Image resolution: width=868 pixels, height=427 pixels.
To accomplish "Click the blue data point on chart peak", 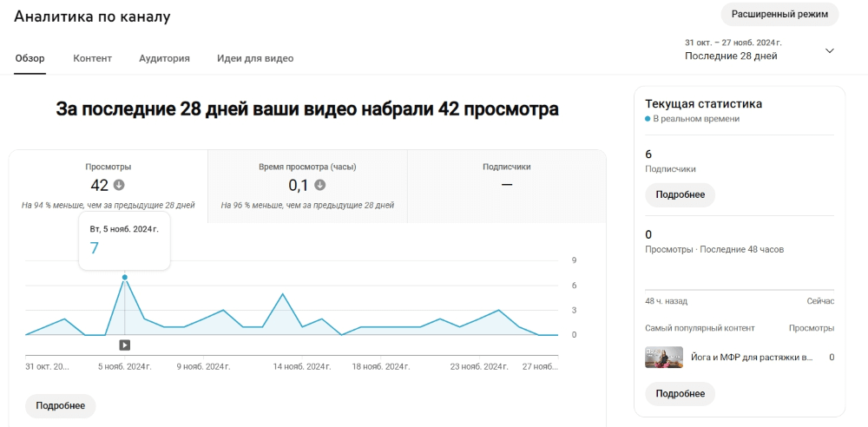I will [124, 278].
